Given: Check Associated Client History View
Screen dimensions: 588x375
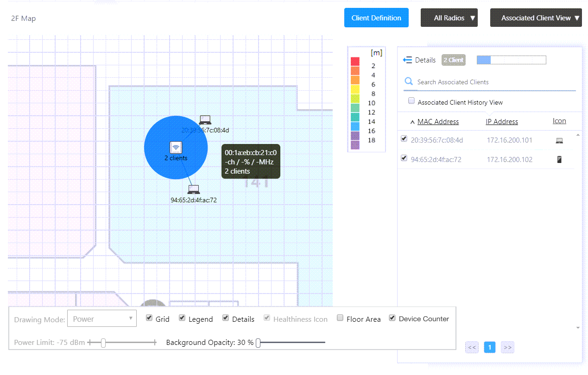Looking at the screenshot, I should (x=411, y=101).
